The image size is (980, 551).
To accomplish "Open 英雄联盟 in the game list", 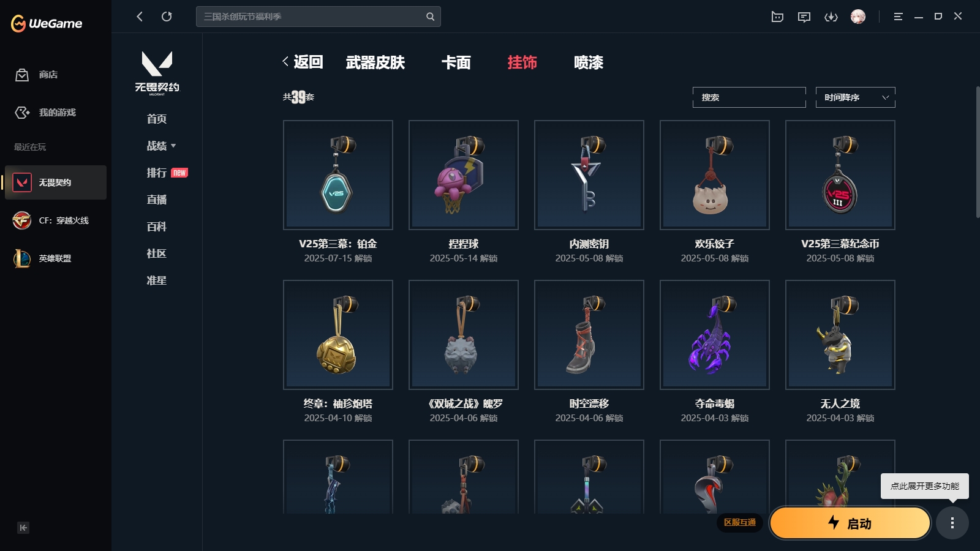I will tap(56, 258).
